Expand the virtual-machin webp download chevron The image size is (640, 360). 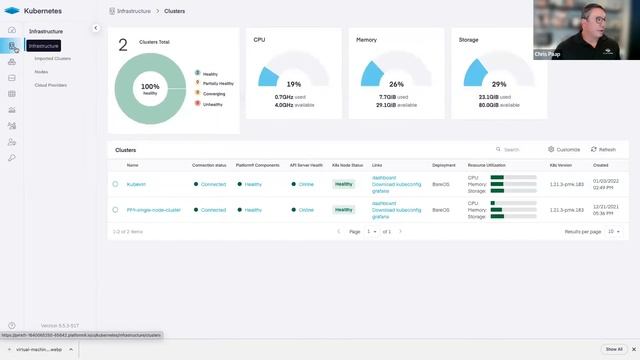coord(71,349)
